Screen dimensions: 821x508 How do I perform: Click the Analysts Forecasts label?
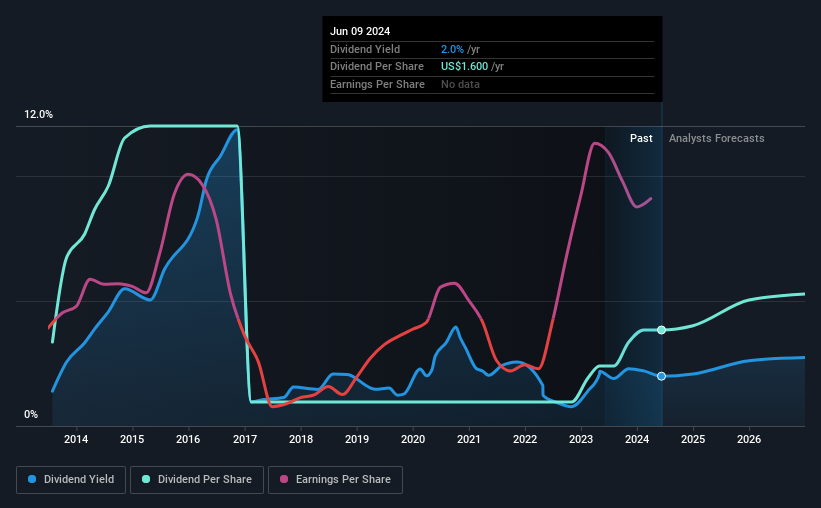tap(716, 138)
